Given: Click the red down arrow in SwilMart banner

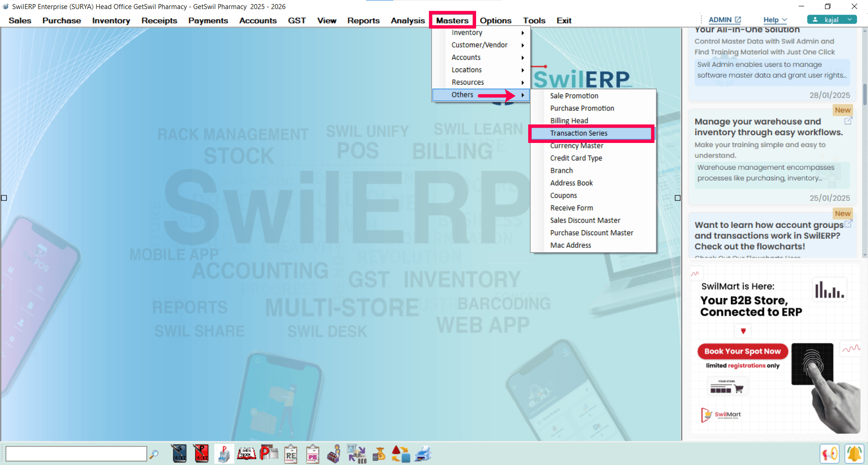Looking at the screenshot, I should pyautogui.click(x=743, y=331).
